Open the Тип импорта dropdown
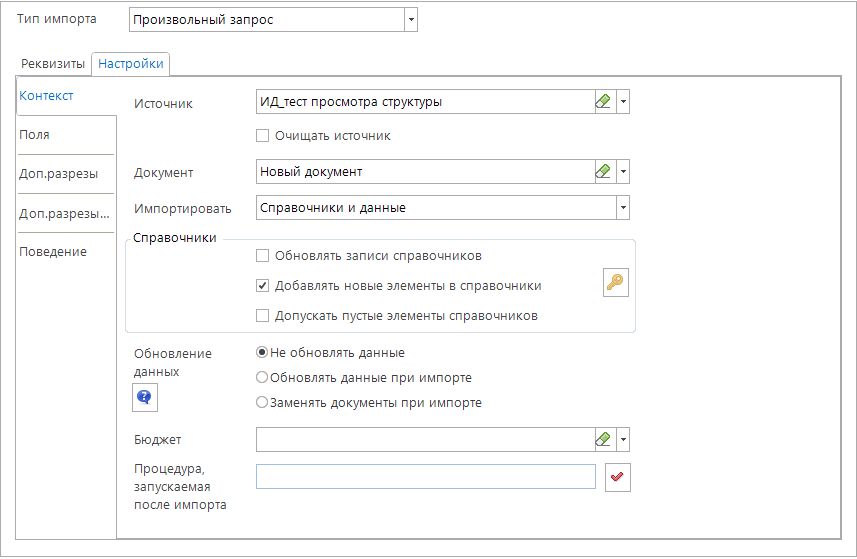 [x=410, y=20]
